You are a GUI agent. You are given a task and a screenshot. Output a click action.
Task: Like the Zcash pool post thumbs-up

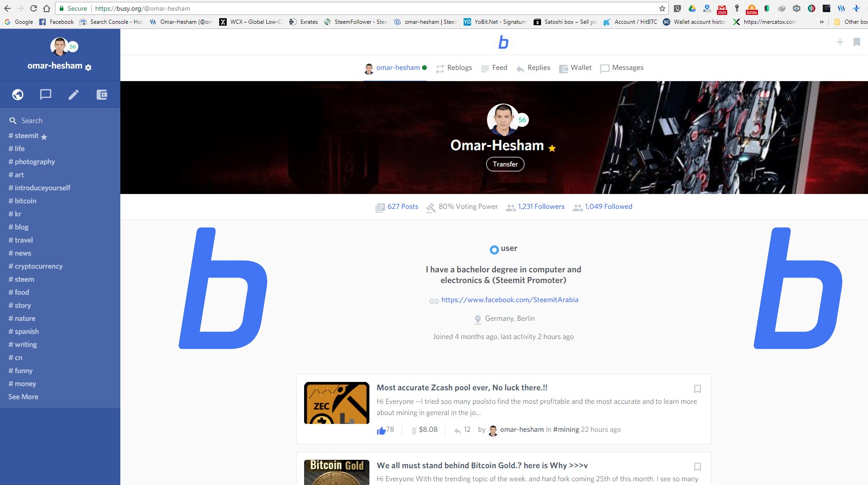click(x=381, y=430)
